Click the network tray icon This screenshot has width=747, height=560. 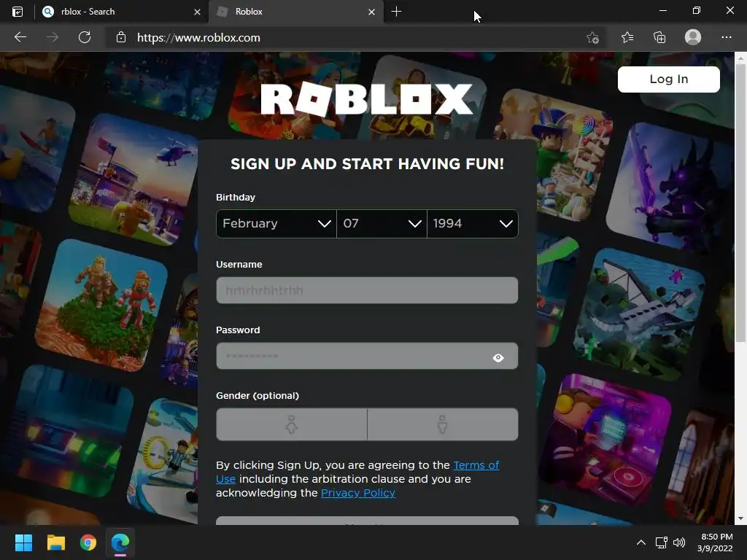pyautogui.click(x=661, y=542)
